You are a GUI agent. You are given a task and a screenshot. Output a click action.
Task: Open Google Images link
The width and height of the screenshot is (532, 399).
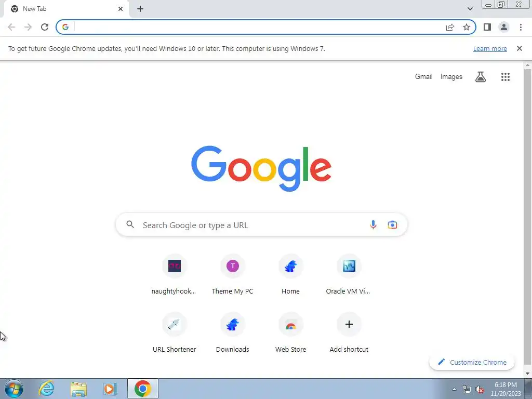(x=451, y=77)
